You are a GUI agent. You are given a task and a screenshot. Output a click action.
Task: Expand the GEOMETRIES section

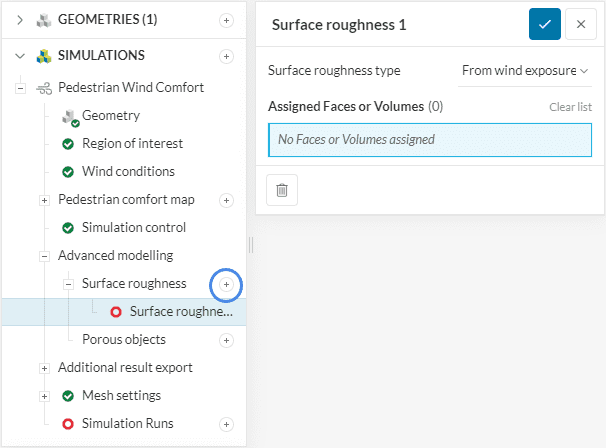[x=20, y=20]
